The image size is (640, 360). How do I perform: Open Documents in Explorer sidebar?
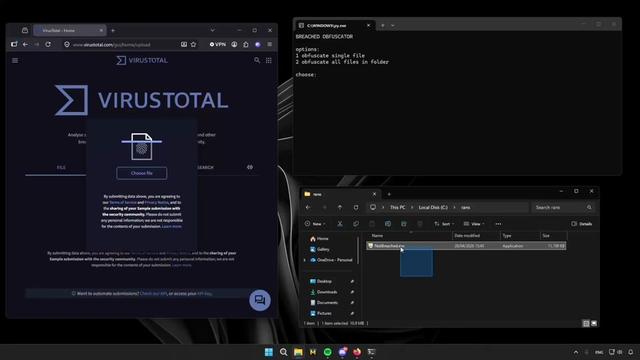[324, 302]
